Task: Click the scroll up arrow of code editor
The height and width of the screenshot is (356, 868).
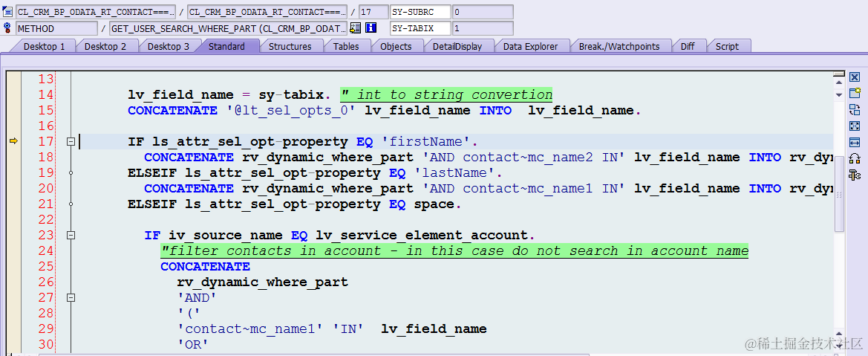Action: pos(839,82)
